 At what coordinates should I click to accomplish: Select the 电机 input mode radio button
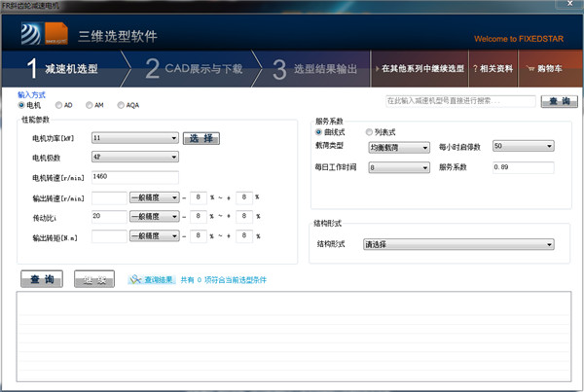click(21, 105)
